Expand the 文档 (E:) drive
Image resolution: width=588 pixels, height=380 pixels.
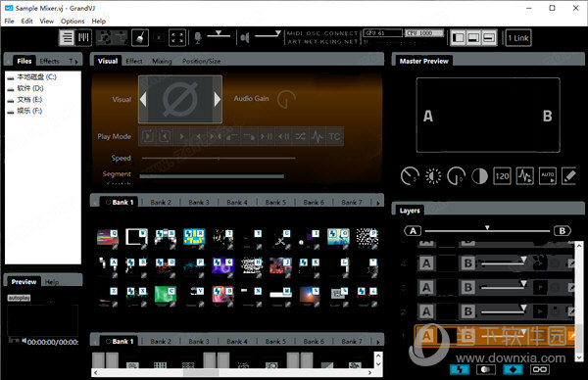(24, 100)
